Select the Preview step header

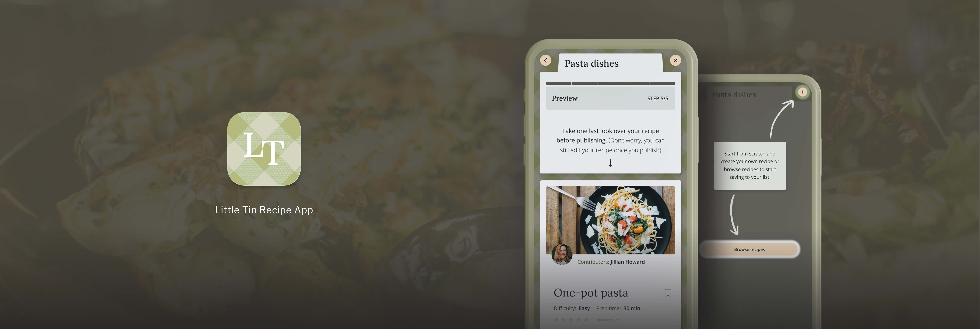click(610, 98)
